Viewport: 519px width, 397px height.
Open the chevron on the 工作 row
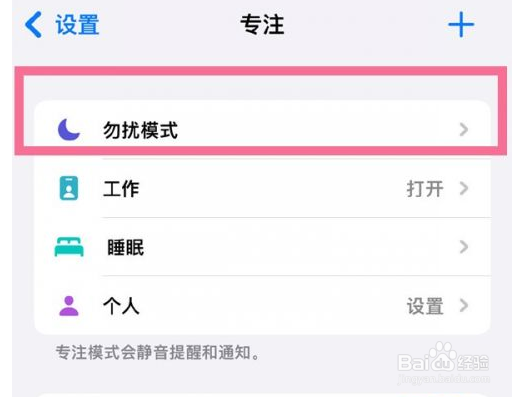click(x=464, y=188)
